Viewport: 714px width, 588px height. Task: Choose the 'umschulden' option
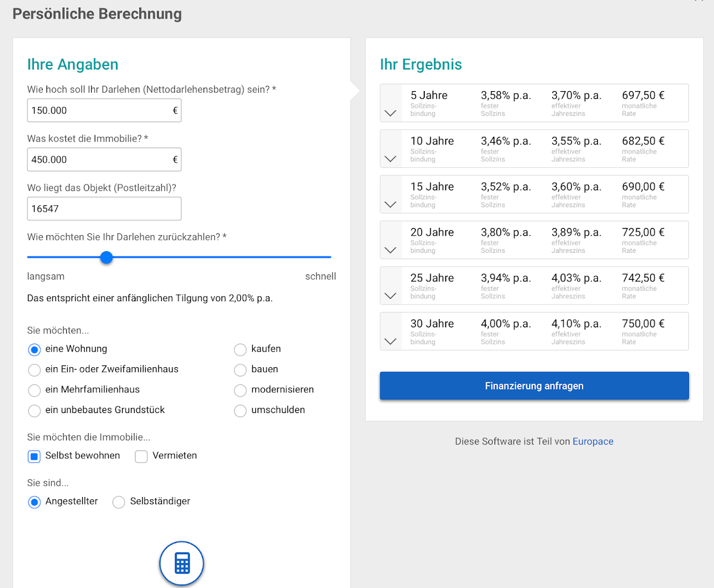[240, 410]
